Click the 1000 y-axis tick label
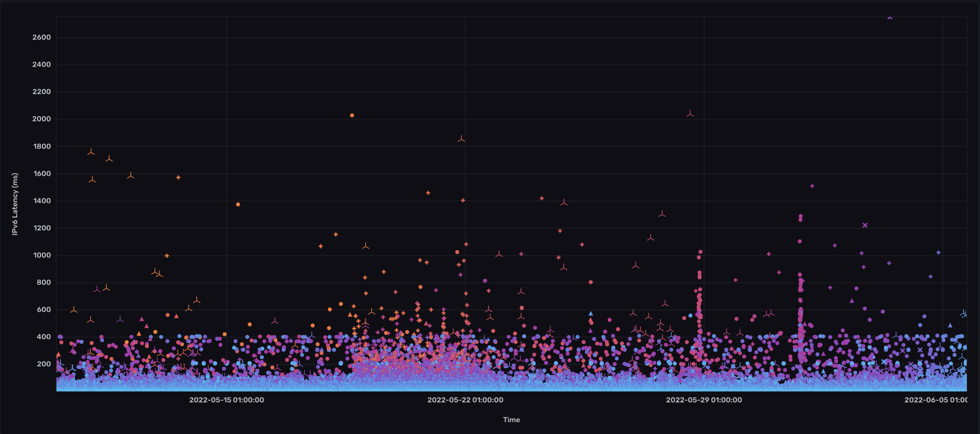The image size is (980, 434). coord(41,255)
